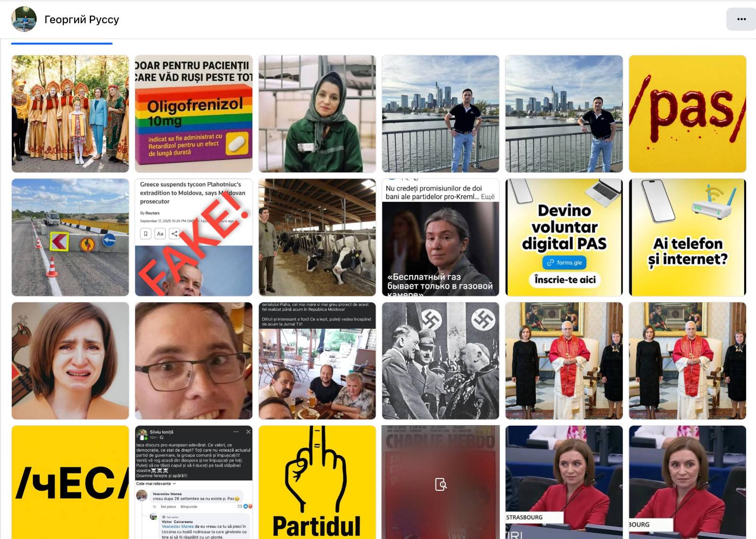Open the folk costume group photo
This screenshot has width=756, height=539.
tap(70, 114)
